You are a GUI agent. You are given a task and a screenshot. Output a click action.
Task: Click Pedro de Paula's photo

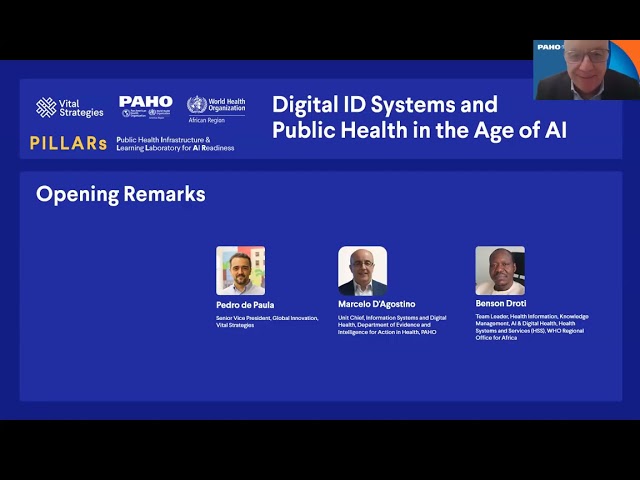240,270
